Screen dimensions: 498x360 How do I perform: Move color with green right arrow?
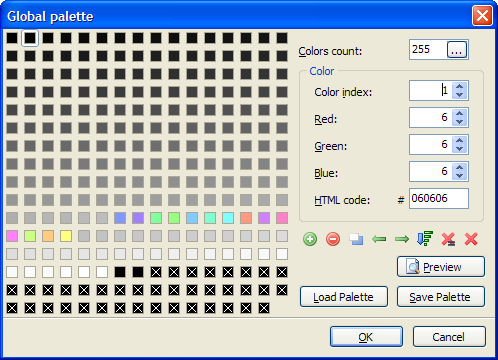tap(402, 239)
